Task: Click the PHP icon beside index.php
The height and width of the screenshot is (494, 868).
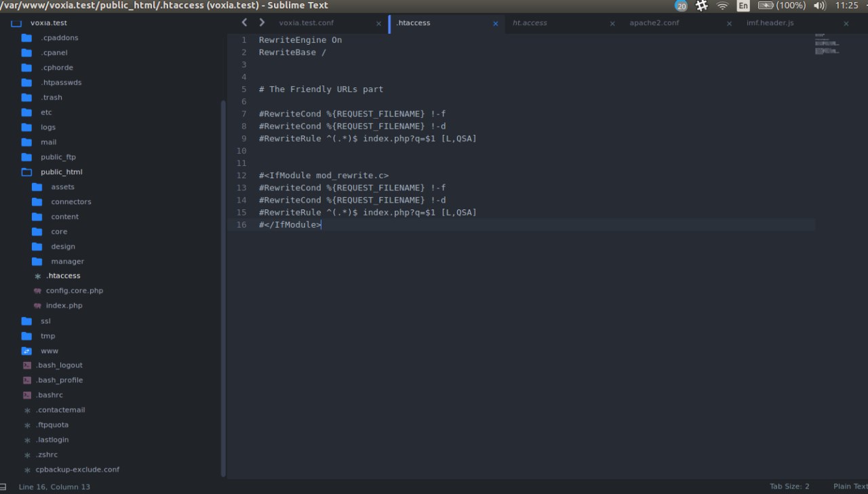Action: (x=37, y=306)
